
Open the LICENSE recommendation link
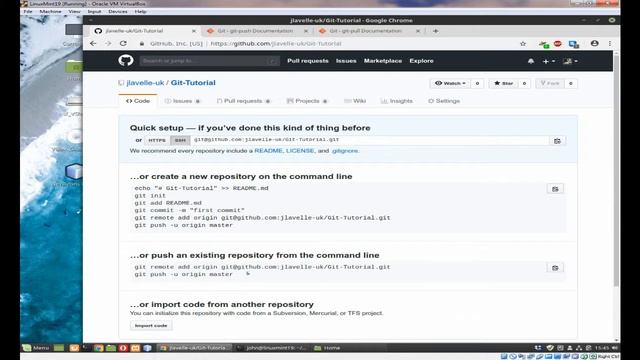[300, 151]
